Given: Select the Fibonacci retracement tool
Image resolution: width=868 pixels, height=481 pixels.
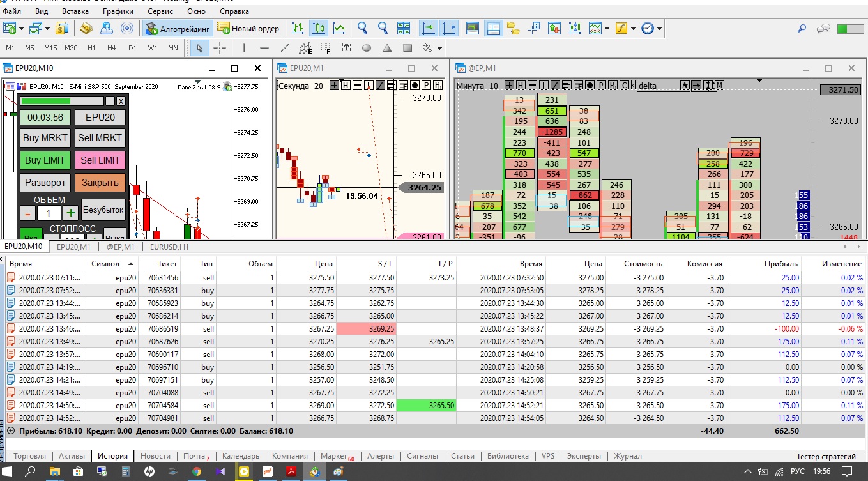Looking at the screenshot, I should click(326, 48).
